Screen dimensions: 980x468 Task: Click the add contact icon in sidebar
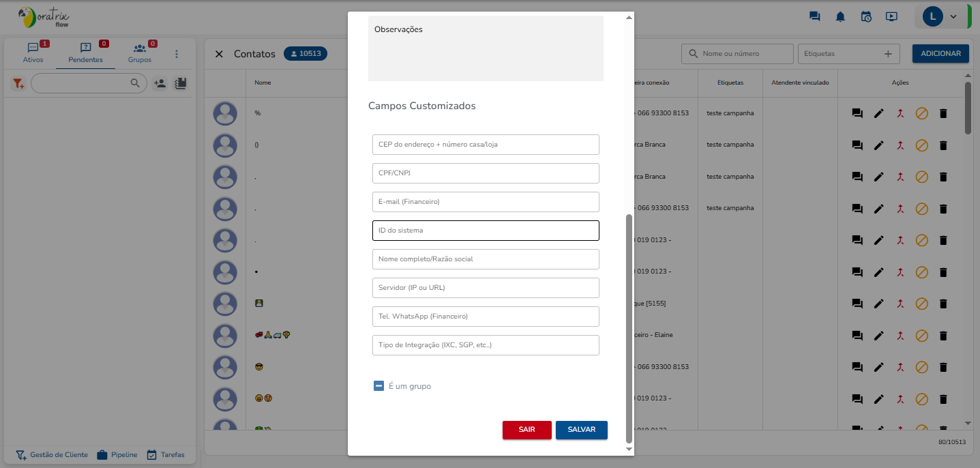160,83
